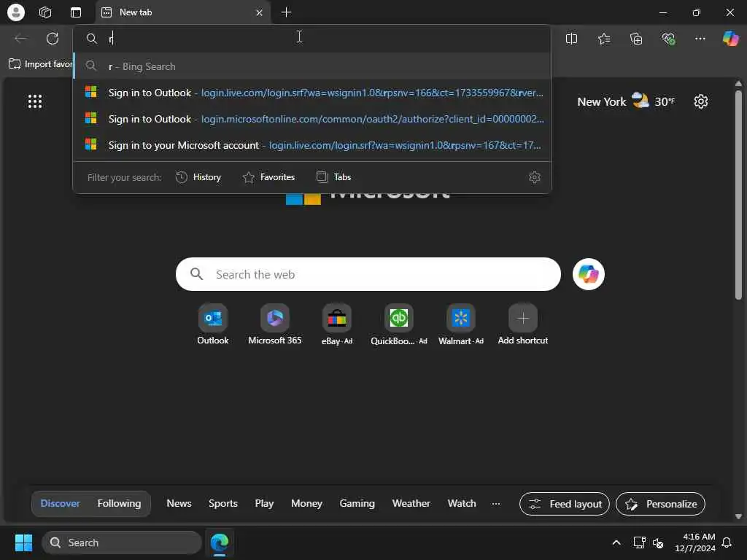Viewport: 747px width, 560px height.
Task: Toggle the tab actions menu icon
Action: coord(76,12)
